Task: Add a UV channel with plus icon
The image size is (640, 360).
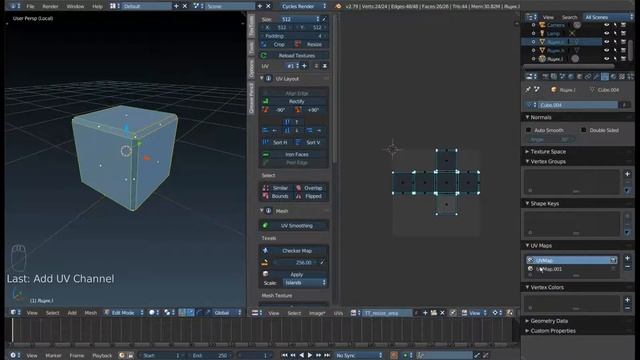Action: [x=304, y=66]
